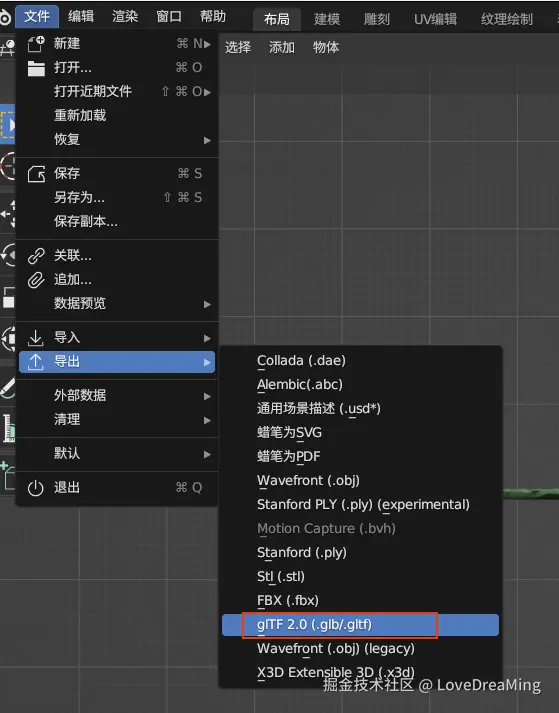
Task: Expand the 外部数据 submenu arrow
Action: [207, 396]
